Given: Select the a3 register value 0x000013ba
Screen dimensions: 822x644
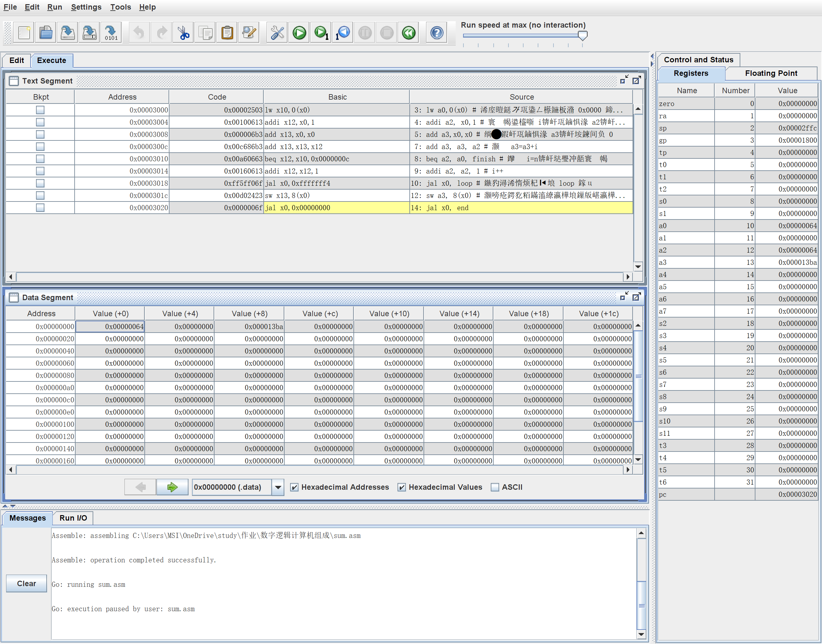Looking at the screenshot, I should click(x=787, y=263).
